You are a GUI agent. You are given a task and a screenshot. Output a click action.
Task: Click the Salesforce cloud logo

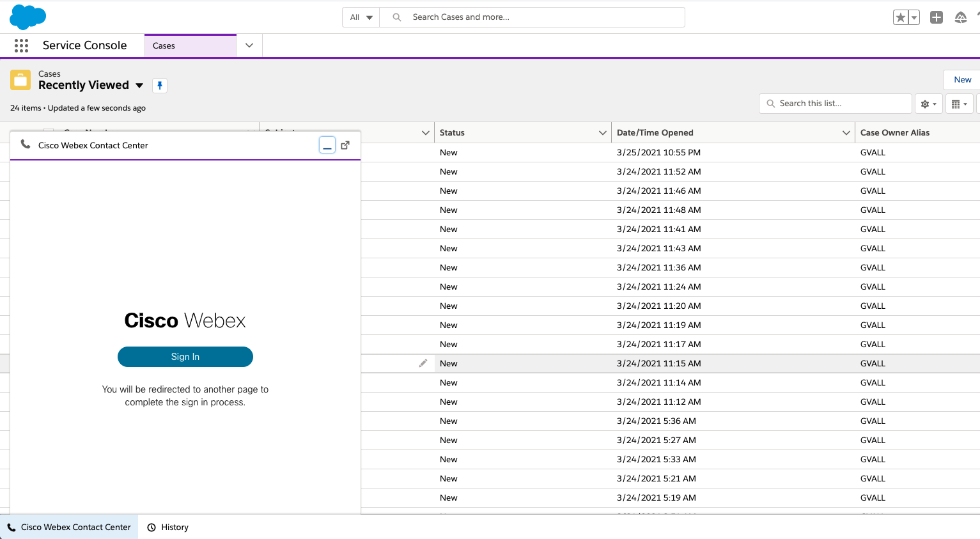coord(27,17)
